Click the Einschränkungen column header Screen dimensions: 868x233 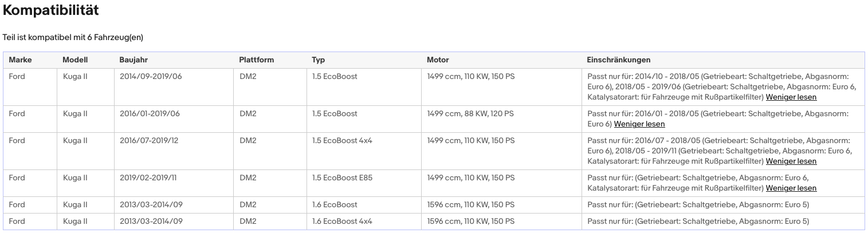pos(619,60)
